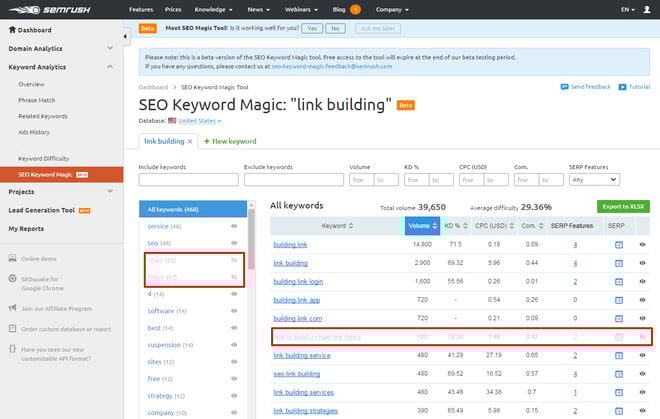Toggle eye for the suspension group
The image size is (660, 419).
tap(234, 344)
